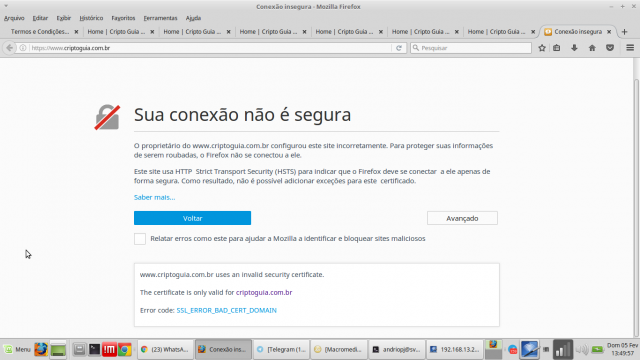Select the Conexão insegura tab

click(x=578, y=31)
